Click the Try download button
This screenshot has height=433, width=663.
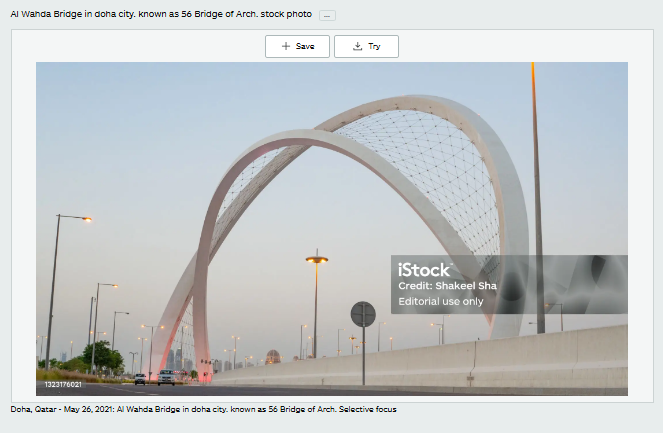click(x=366, y=47)
